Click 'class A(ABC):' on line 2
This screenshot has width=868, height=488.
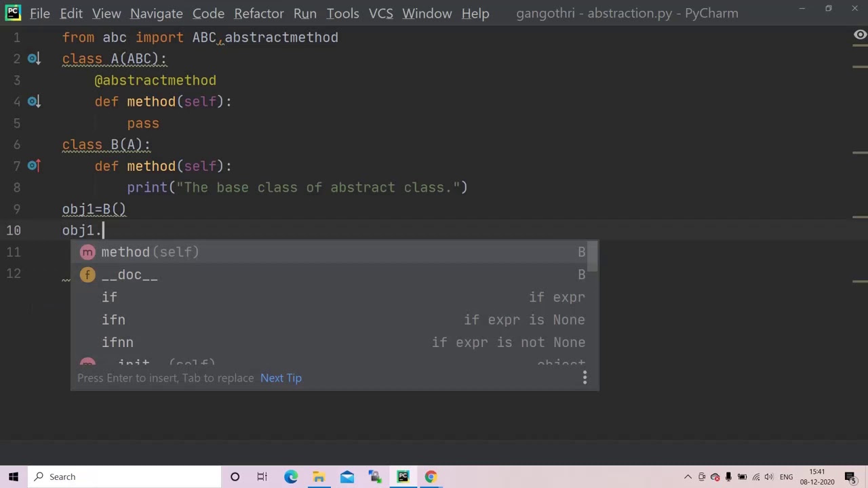pyautogui.click(x=115, y=59)
